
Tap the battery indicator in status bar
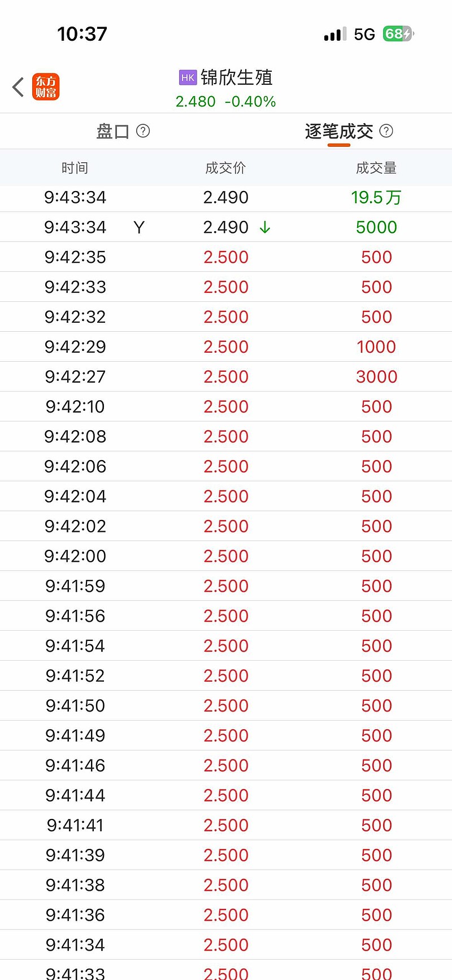[x=398, y=34]
